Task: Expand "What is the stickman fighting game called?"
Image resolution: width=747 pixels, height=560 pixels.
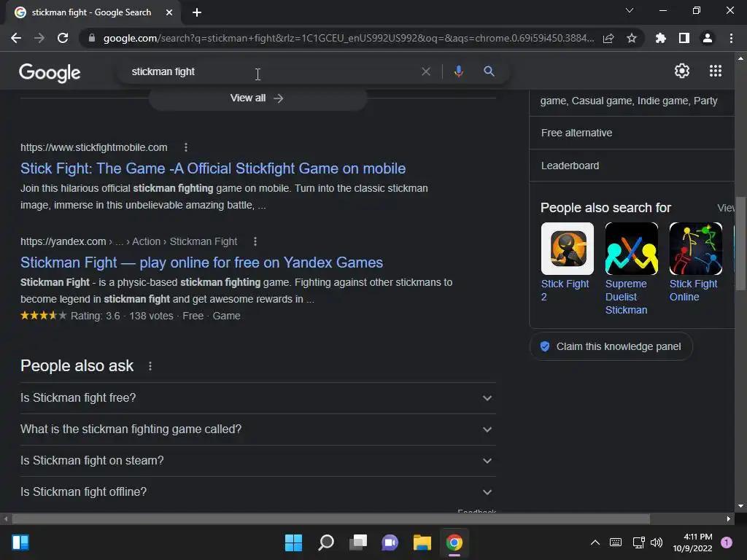Action: [258, 429]
